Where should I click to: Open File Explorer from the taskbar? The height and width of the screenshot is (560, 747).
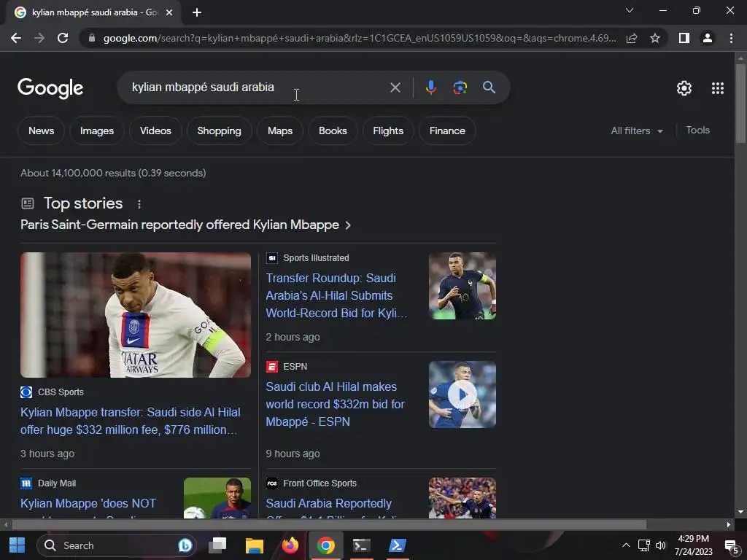point(255,545)
